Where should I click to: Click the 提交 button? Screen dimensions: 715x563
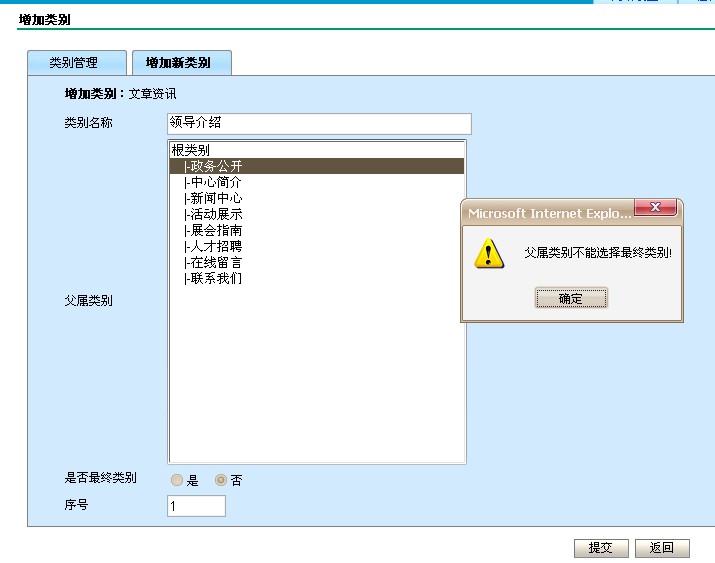[x=600, y=548]
